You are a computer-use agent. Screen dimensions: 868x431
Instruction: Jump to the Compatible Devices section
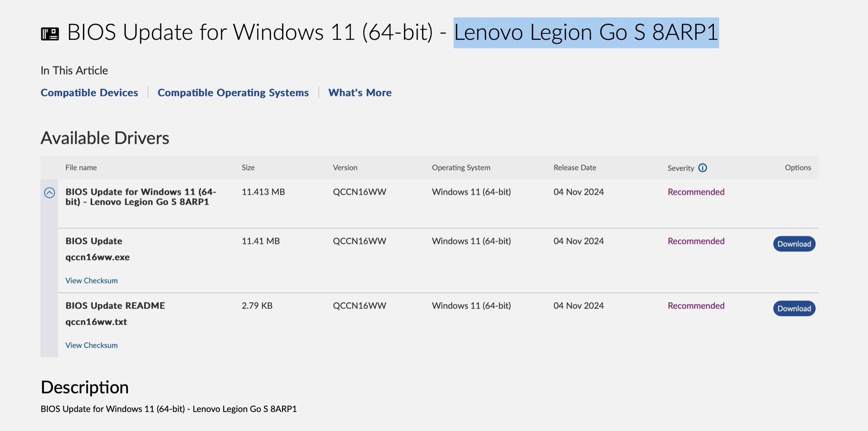tap(89, 93)
